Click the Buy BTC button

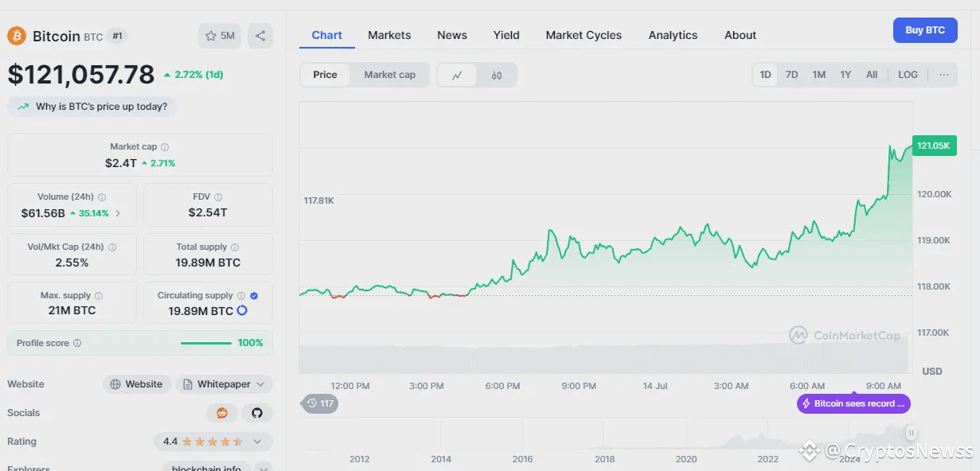925,30
